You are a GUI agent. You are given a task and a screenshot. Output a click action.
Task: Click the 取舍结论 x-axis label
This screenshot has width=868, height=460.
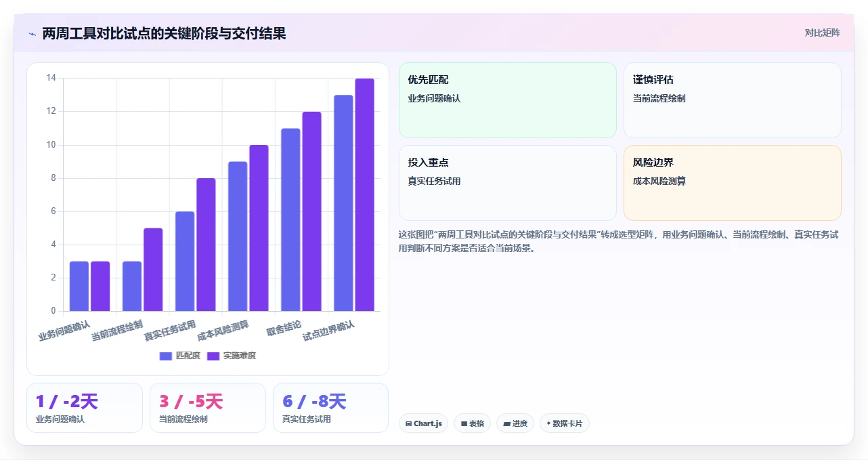click(x=284, y=329)
